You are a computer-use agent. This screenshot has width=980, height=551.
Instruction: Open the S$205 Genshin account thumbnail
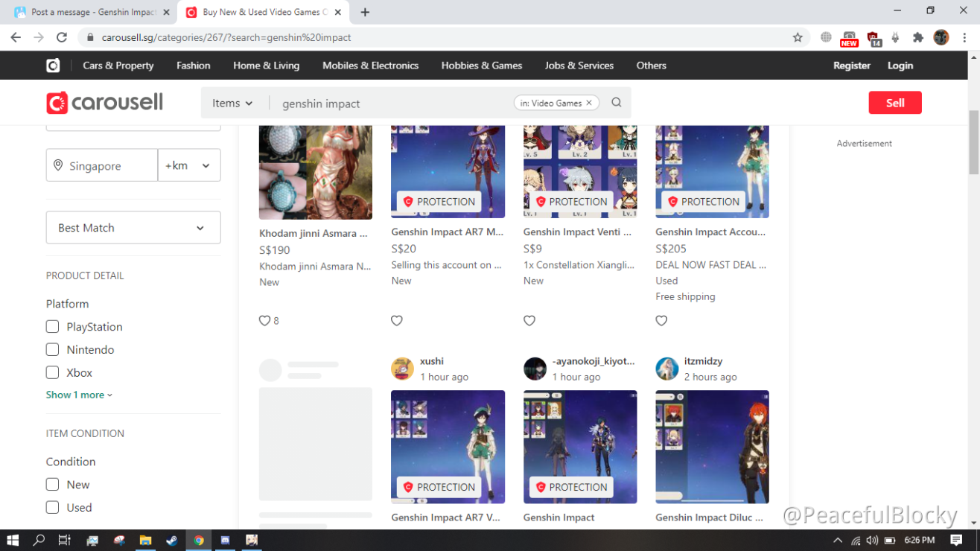(712, 171)
